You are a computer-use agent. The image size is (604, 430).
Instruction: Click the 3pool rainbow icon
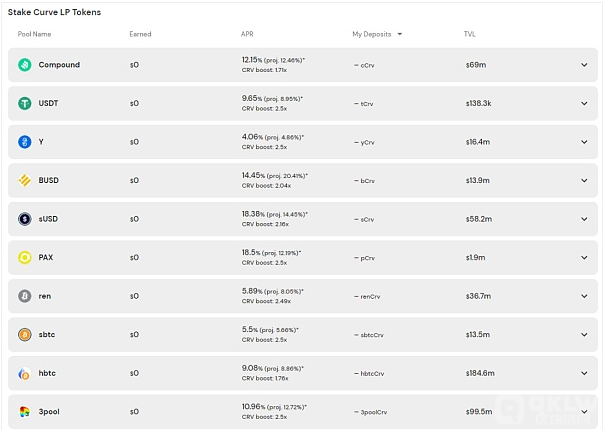coord(25,412)
